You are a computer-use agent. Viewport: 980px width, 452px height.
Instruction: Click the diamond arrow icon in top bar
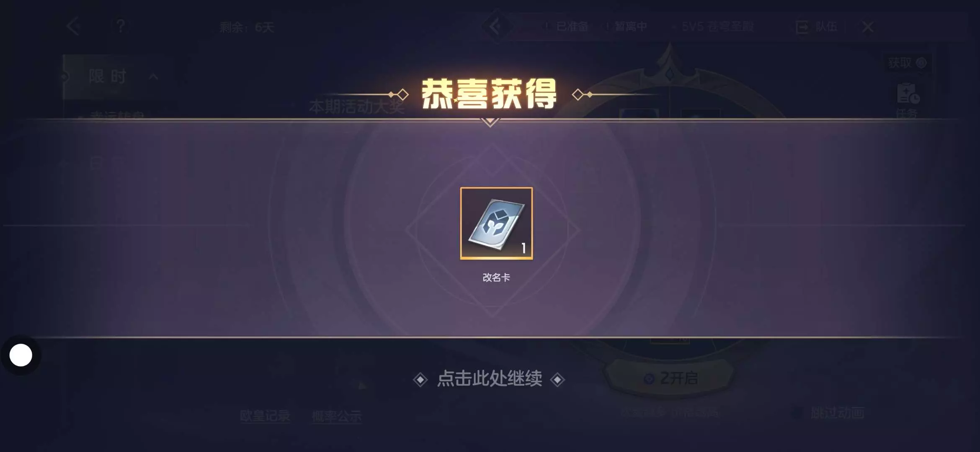(x=497, y=27)
